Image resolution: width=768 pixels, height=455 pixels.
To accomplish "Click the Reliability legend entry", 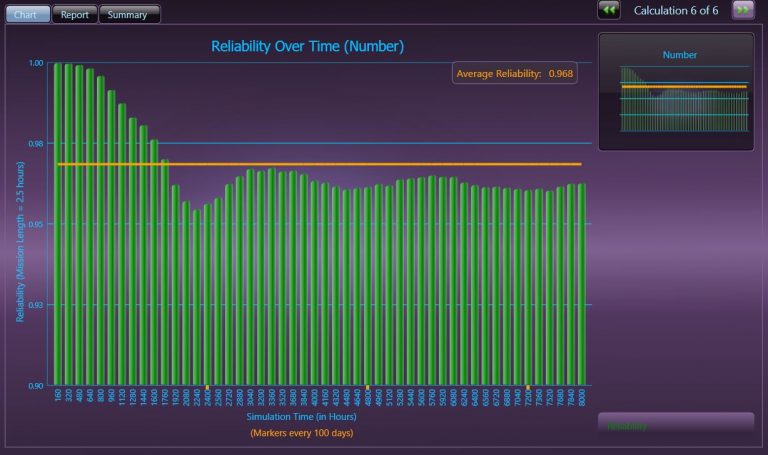I will pyautogui.click(x=676, y=422).
